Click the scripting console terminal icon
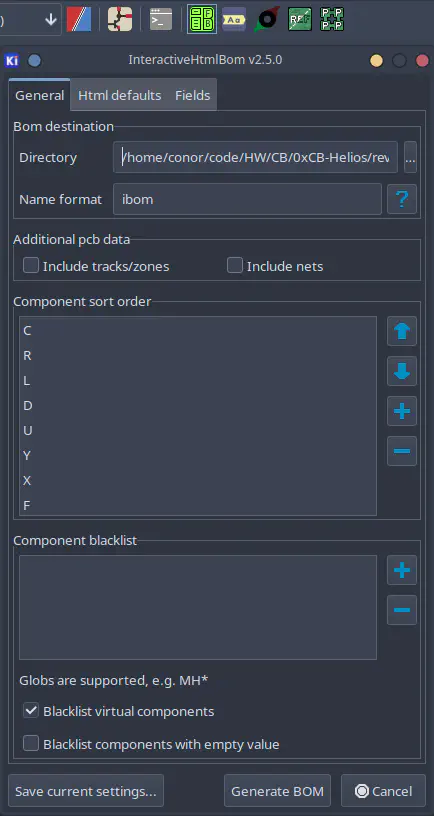 click(x=160, y=20)
